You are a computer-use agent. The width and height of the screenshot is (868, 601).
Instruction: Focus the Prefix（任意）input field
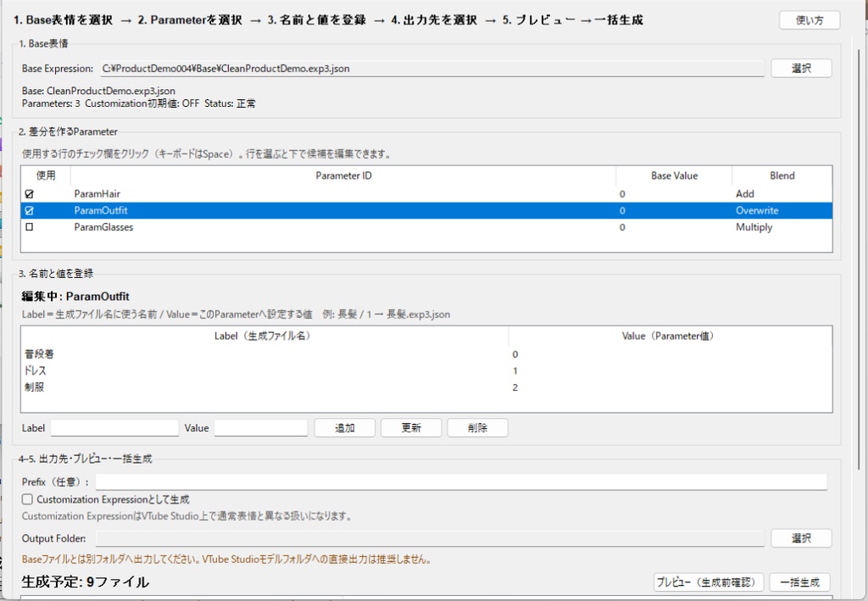[461, 481]
